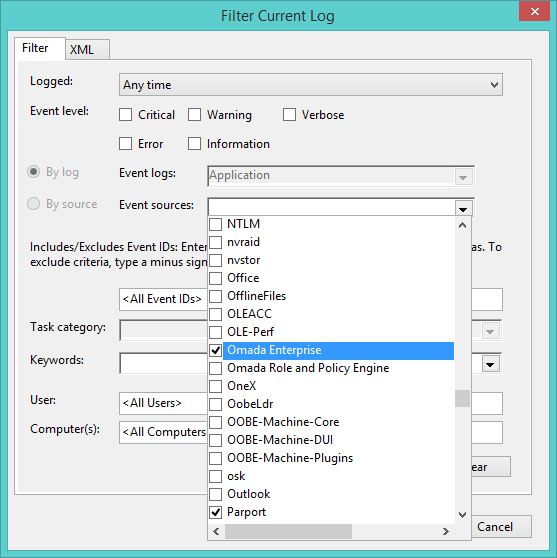Click left arrow of horizontal scrollbar

point(216,532)
